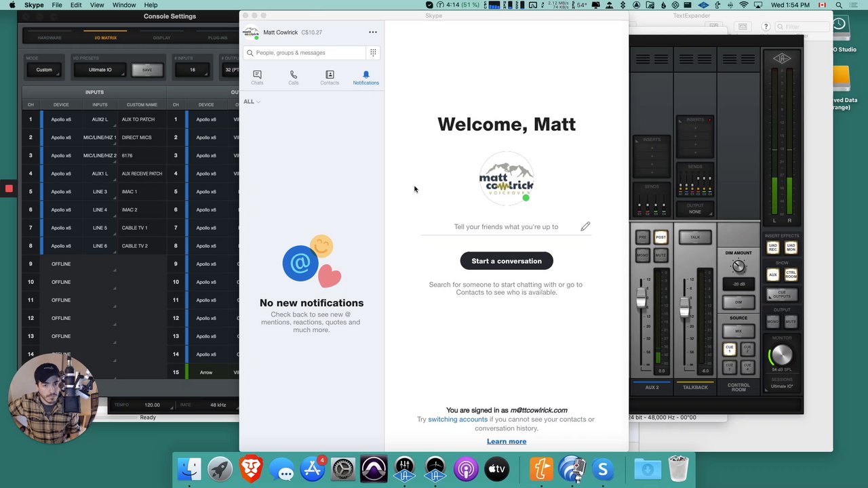
Task: Open System Preferences from the Dock
Action: click(x=343, y=470)
